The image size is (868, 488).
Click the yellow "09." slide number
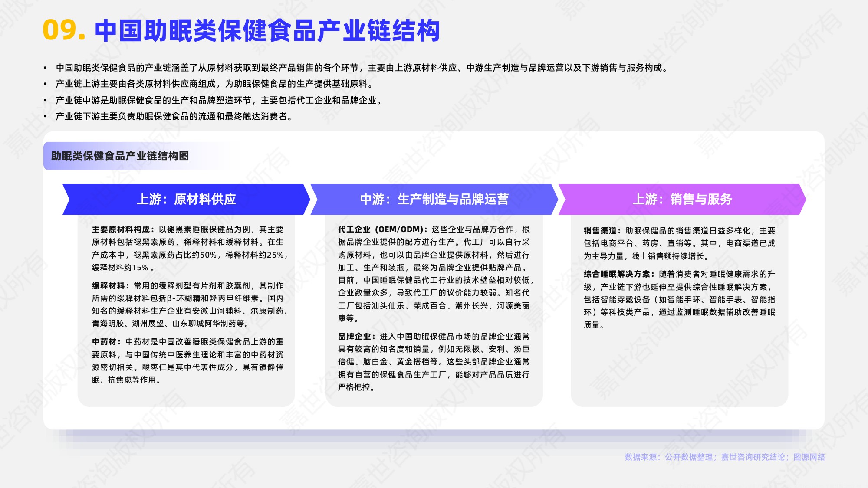(x=63, y=29)
